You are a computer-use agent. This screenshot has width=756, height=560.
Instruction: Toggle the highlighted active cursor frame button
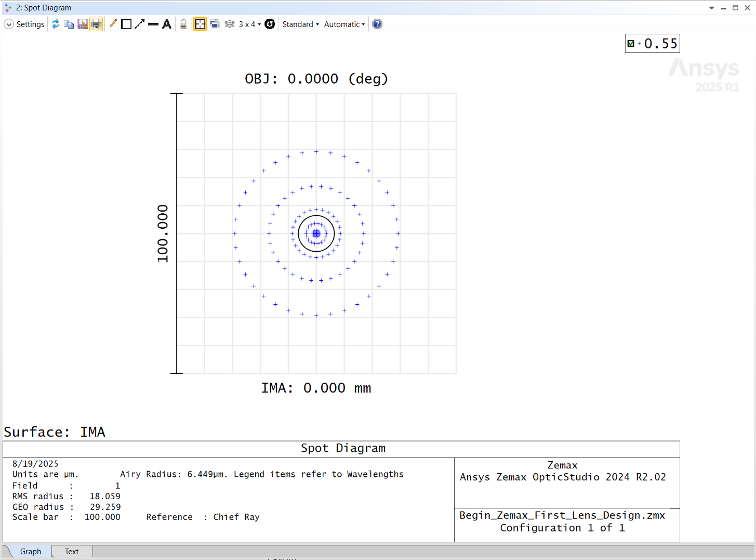[x=200, y=24]
